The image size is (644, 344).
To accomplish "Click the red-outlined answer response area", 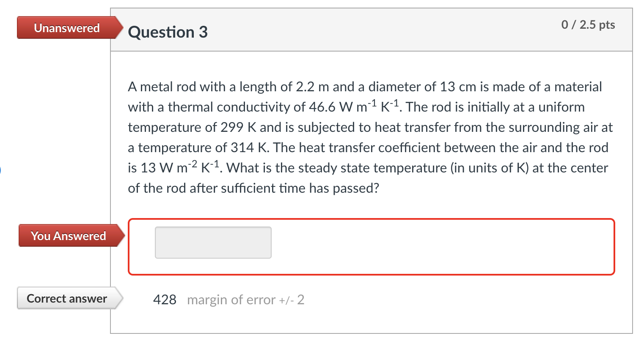I will pos(371,247).
